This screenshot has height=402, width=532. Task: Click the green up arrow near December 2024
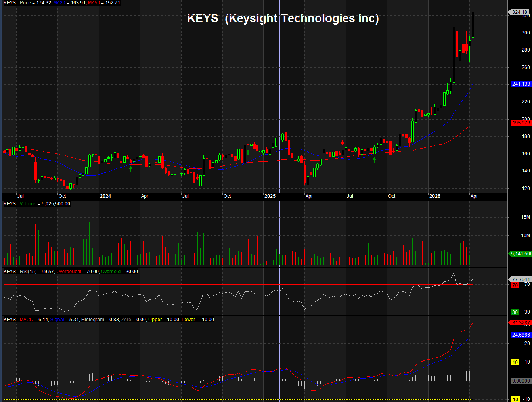coord(248,152)
